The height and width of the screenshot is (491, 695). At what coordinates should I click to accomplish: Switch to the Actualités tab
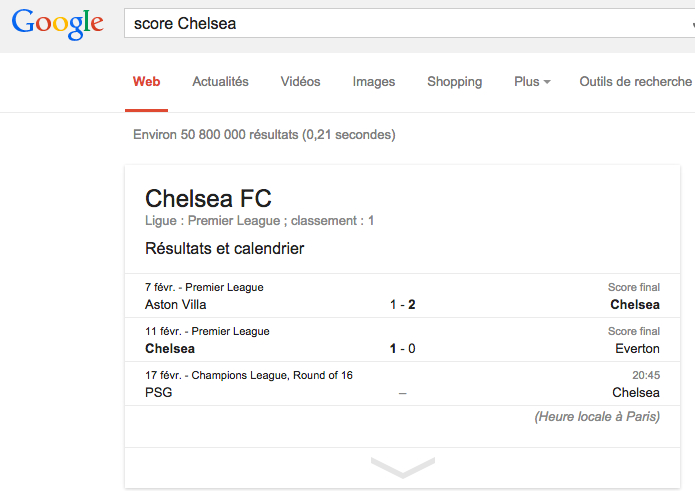click(220, 82)
